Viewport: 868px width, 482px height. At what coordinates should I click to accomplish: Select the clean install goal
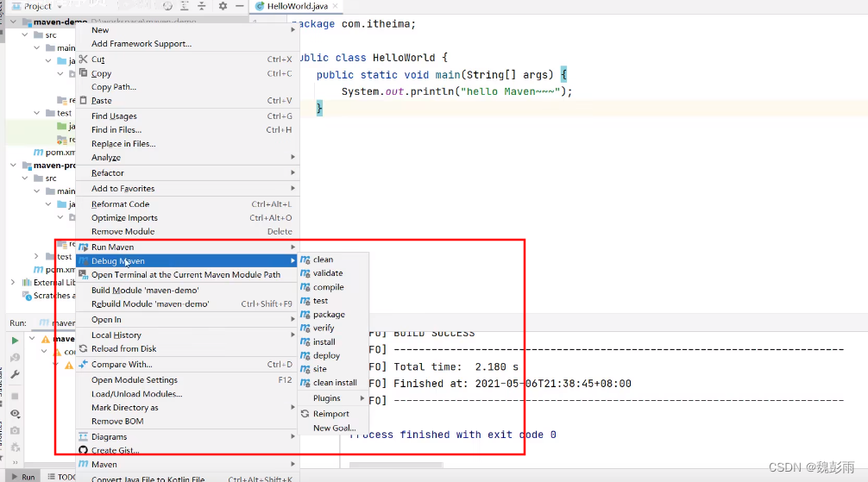pos(334,382)
